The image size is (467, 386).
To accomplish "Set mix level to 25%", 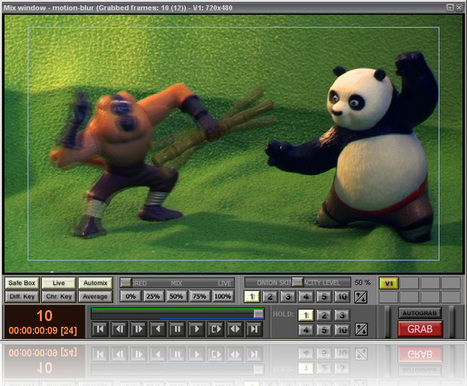I will pyautogui.click(x=153, y=296).
